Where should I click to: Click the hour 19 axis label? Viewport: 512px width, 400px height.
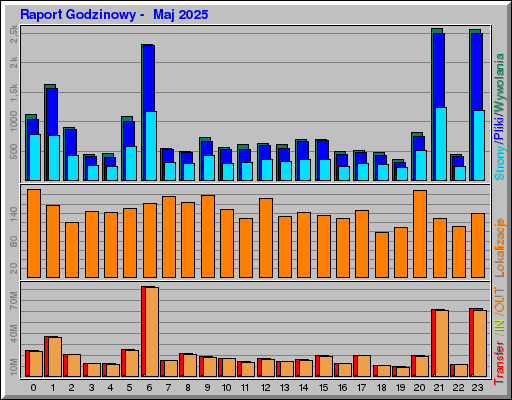tap(400, 388)
